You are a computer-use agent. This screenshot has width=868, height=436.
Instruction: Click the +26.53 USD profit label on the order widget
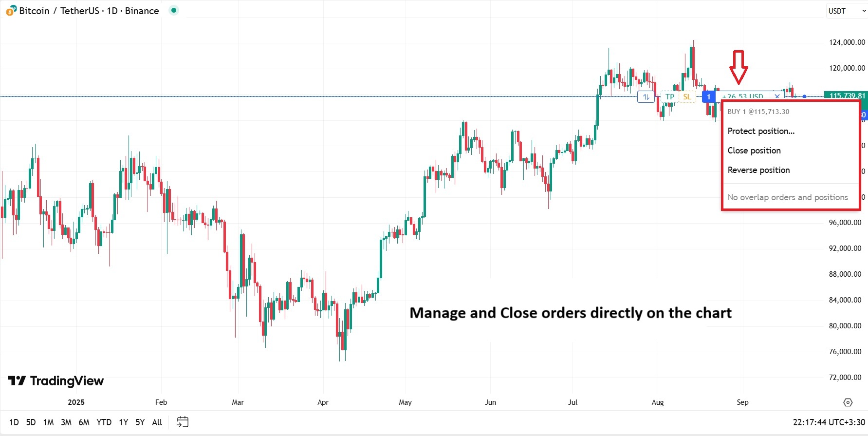tap(742, 96)
